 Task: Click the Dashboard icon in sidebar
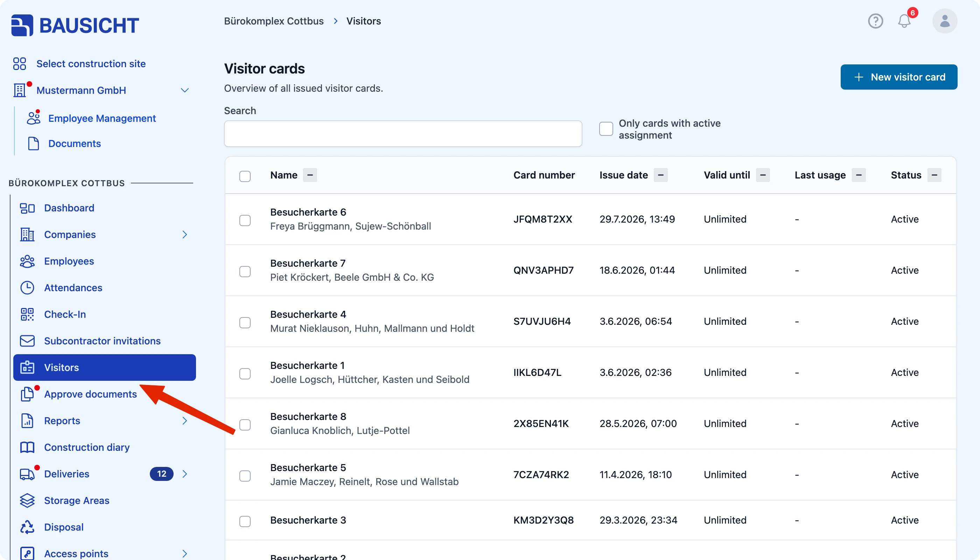pyautogui.click(x=27, y=208)
